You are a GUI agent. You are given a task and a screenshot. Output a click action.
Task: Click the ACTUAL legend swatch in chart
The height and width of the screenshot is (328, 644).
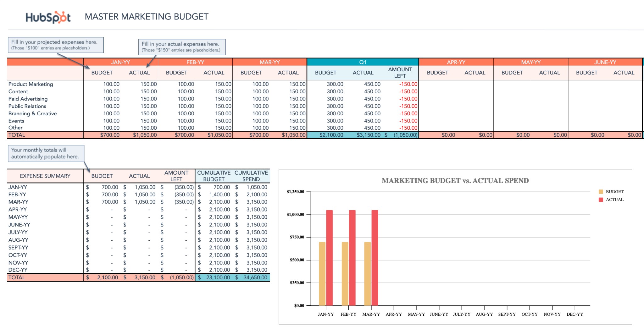coord(601,200)
